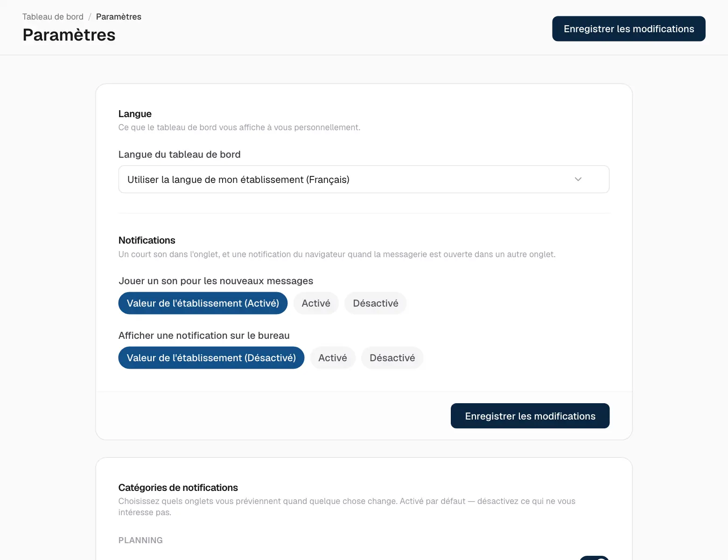
Task: Click Enregistrer les modifications inside the settings card
Action: click(530, 416)
